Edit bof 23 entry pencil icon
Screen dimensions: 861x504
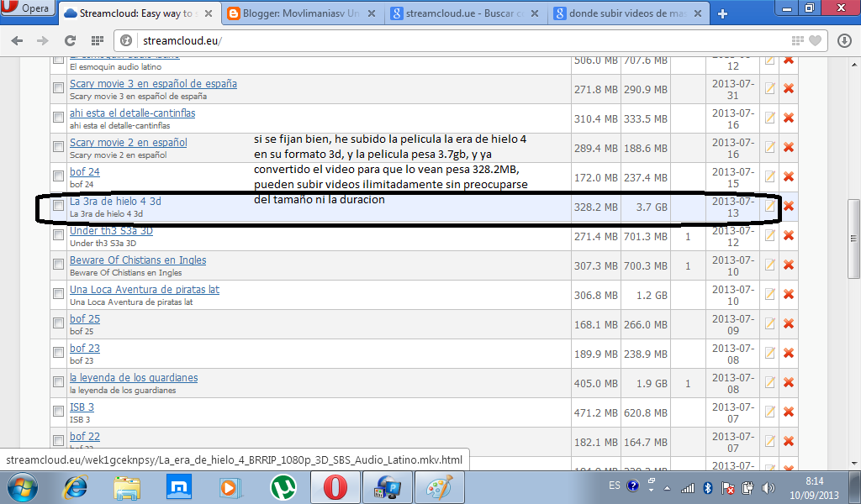pyautogui.click(x=770, y=353)
